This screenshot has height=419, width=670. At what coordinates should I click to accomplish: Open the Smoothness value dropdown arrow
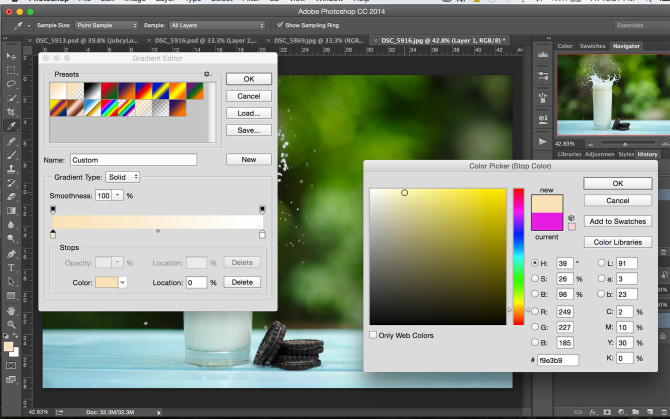[x=118, y=195]
